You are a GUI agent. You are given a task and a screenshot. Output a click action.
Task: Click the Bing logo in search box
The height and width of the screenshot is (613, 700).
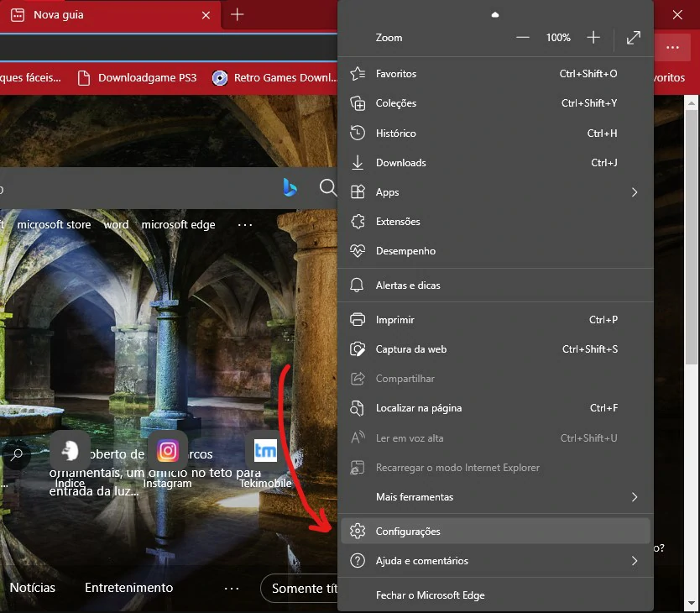(290, 187)
